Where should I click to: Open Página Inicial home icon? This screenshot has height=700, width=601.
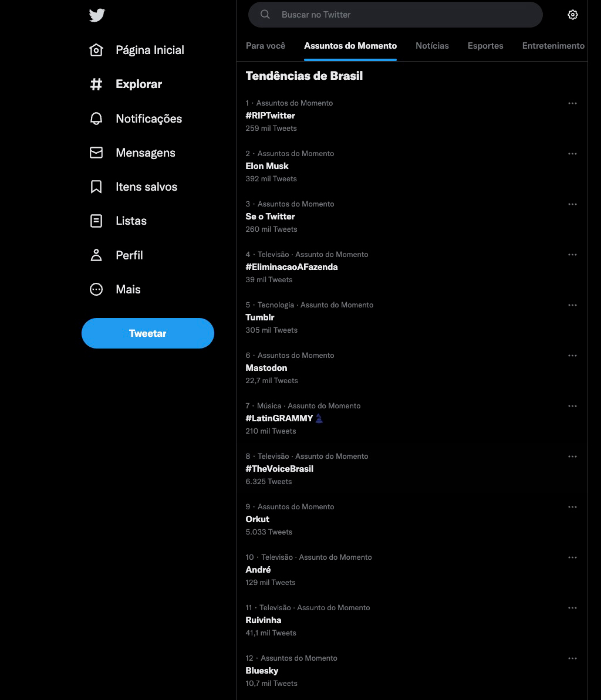(x=96, y=50)
